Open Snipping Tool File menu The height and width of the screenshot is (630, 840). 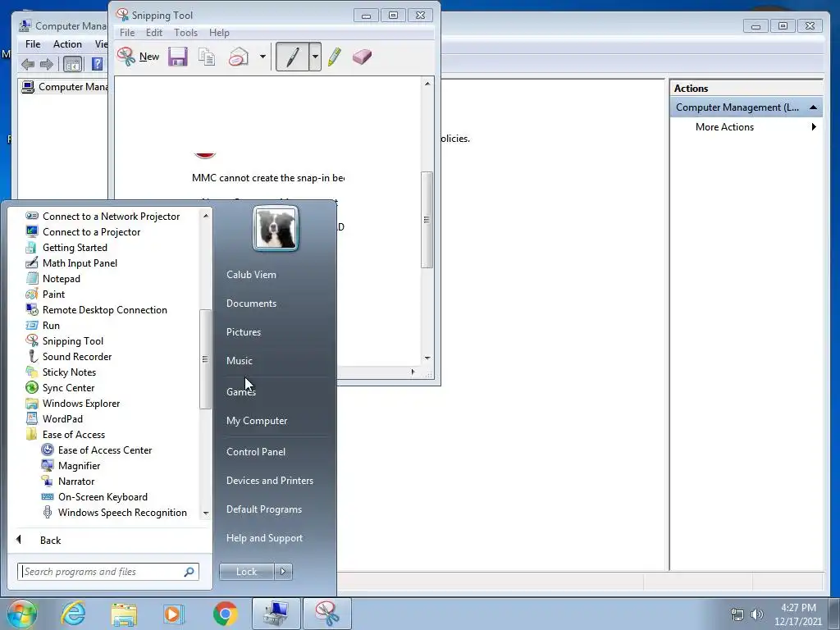point(127,33)
